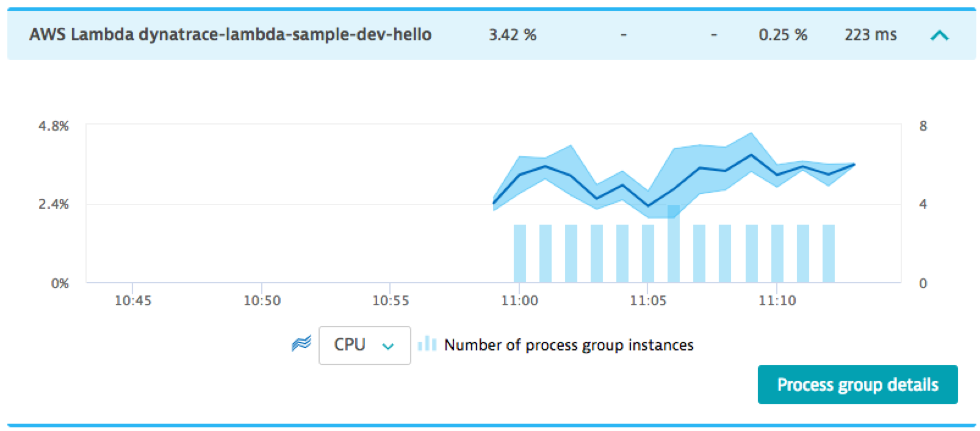The width and height of the screenshot is (980, 431).
Task: Click the 0% y-axis label
Action: click(60, 283)
